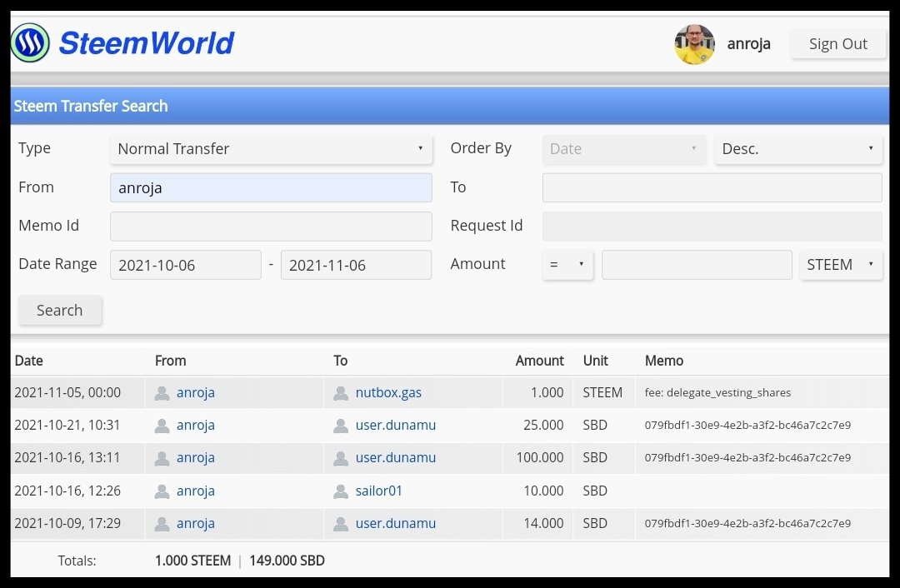Select the STEEM currency unit dropdown

[x=841, y=265]
